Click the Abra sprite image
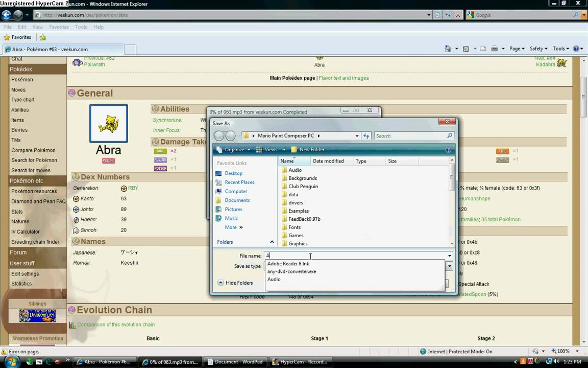 tap(108, 124)
